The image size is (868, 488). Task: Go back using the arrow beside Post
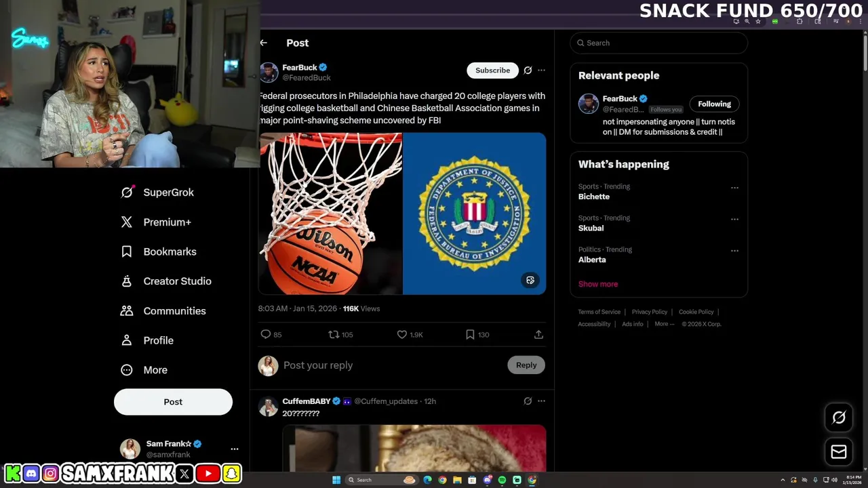pos(264,43)
